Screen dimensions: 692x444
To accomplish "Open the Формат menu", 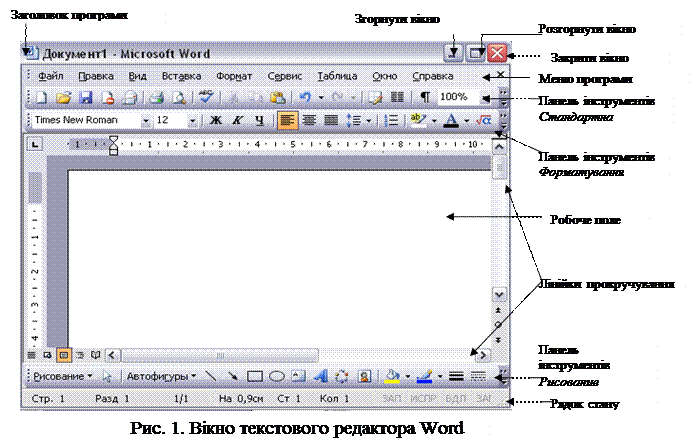I will [x=234, y=76].
